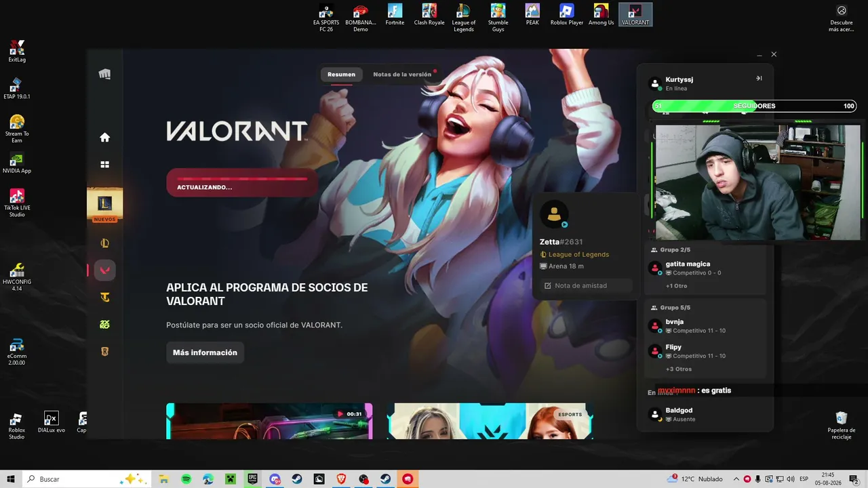Open the Roblox Player desktop shortcut
The height and width of the screenshot is (488, 868).
(x=567, y=15)
